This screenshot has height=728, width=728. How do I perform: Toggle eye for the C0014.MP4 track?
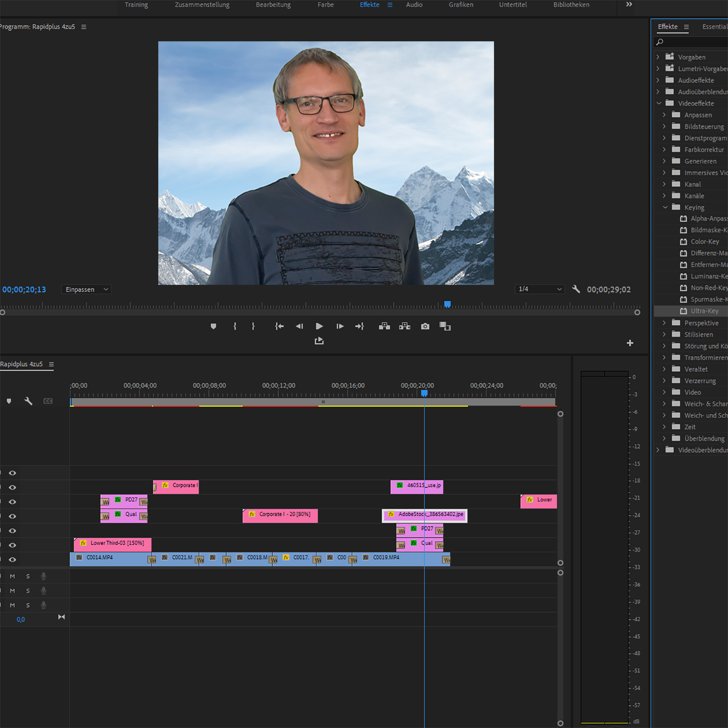(x=13, y=560)
